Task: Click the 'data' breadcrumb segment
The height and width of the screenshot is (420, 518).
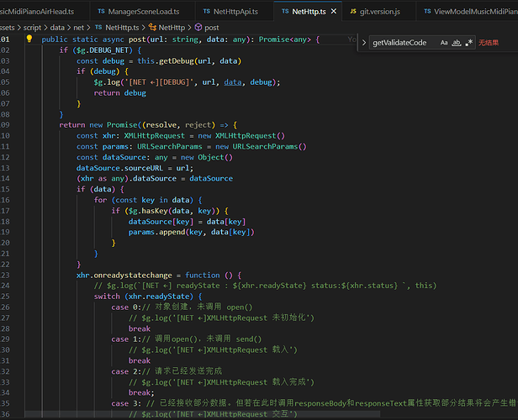Action: [x=57, y=28]
